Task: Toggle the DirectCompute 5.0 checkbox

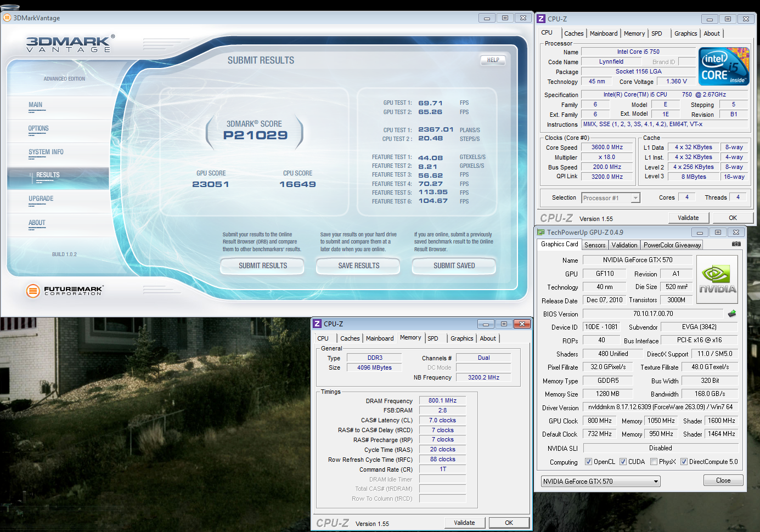Action: pos(684,462)
